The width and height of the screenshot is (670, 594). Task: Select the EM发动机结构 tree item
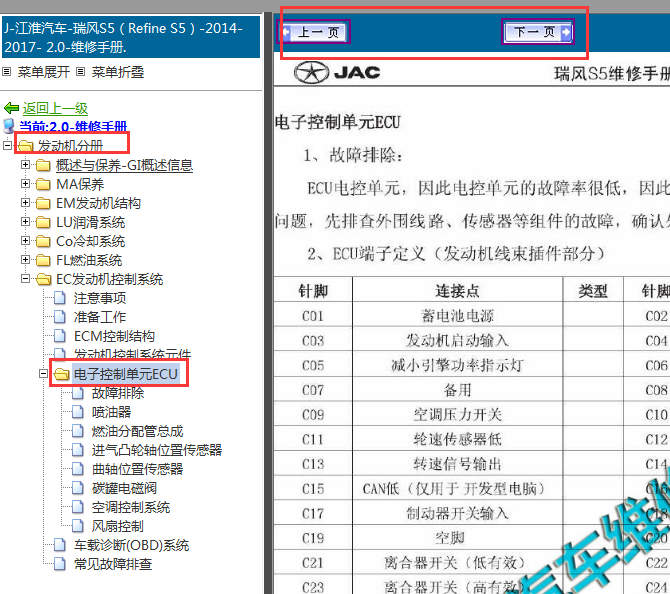(x=98, y=203)
